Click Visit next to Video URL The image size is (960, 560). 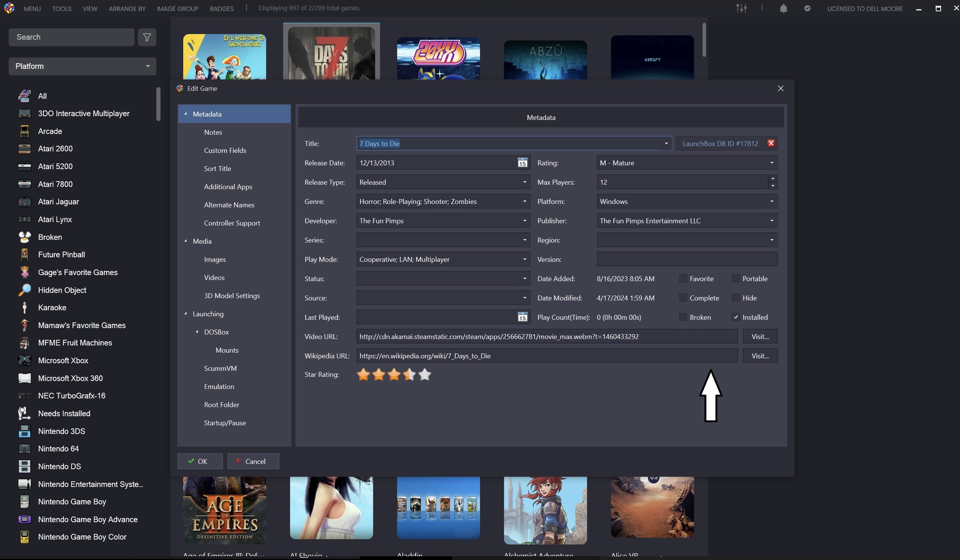tap(760, 336)
